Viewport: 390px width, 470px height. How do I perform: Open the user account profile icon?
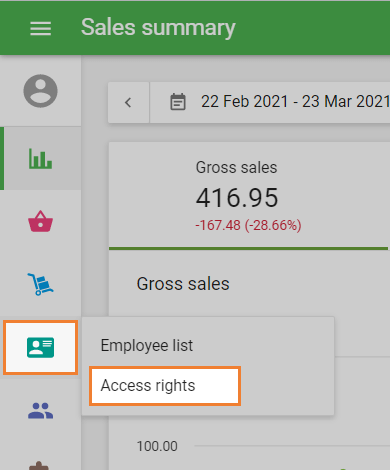pyautogui.click(x=40, y=91)
